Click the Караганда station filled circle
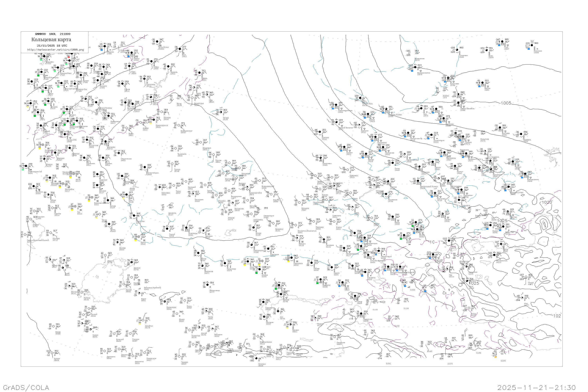The image size is (588, 392). point(269,249)
